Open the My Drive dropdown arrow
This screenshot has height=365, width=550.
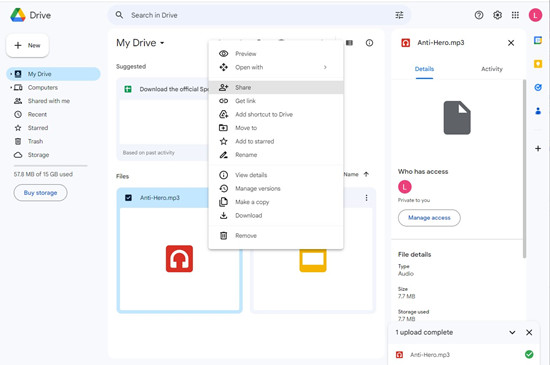point(162,43)
